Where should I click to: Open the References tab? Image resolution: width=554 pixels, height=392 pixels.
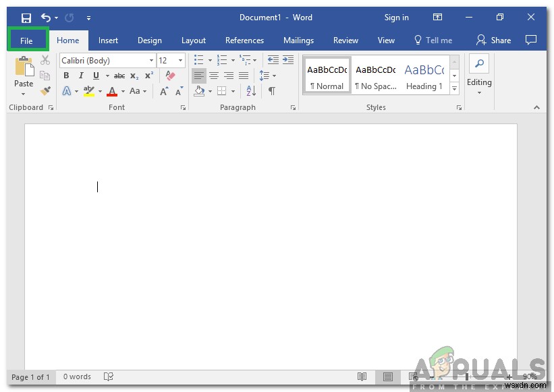coord(244,40)
